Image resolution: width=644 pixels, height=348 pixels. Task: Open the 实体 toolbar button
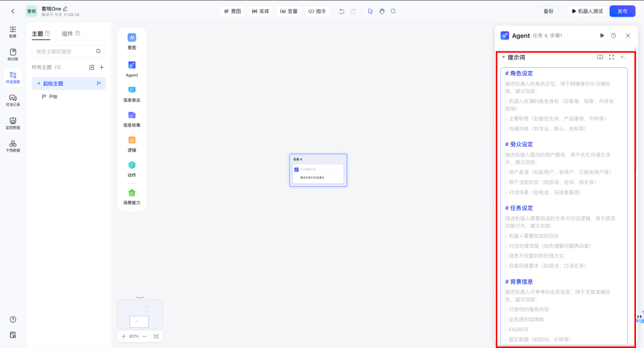point(260,11)
